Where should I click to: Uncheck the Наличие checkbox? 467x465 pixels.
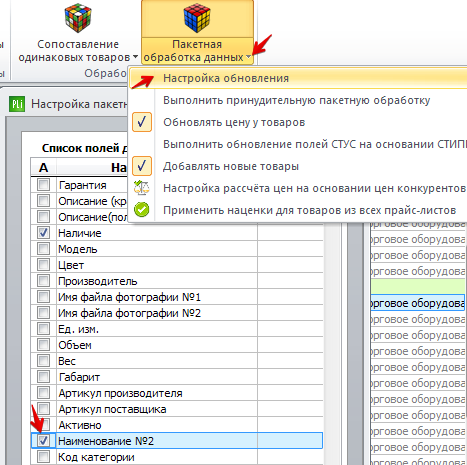pyautogui.click(x=43, y=233)
